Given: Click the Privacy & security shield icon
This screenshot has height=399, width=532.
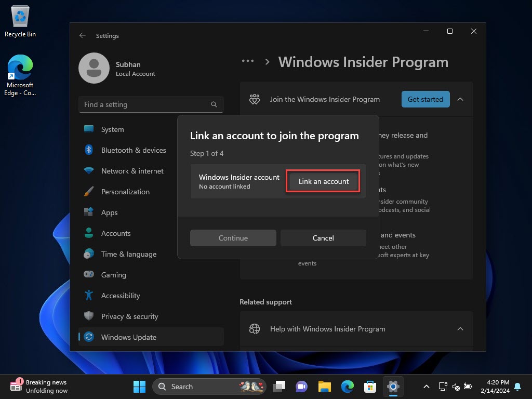Looking at the screenshot, I should (88, 316).
